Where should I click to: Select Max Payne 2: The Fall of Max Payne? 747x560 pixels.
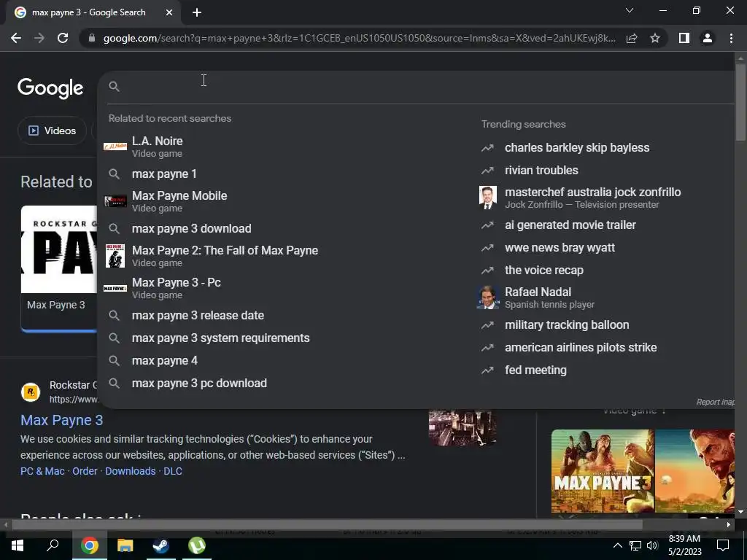pyautogui.click(x=286, y=256)
